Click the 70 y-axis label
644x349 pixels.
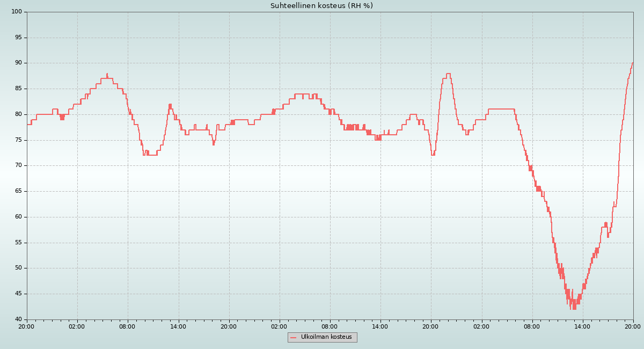[18, 165]
